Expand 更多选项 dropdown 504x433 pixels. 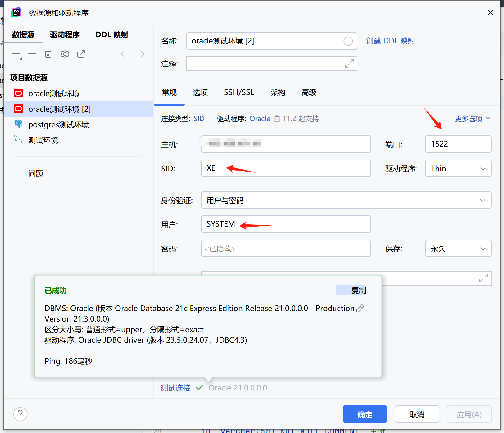(x=472, y=119)
